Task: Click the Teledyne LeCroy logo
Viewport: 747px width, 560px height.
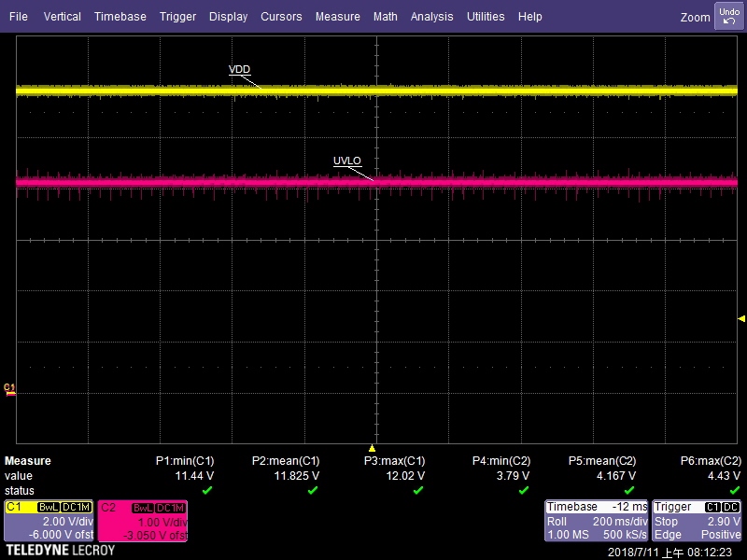Action: pyautogui.click(x=61, y=551)
